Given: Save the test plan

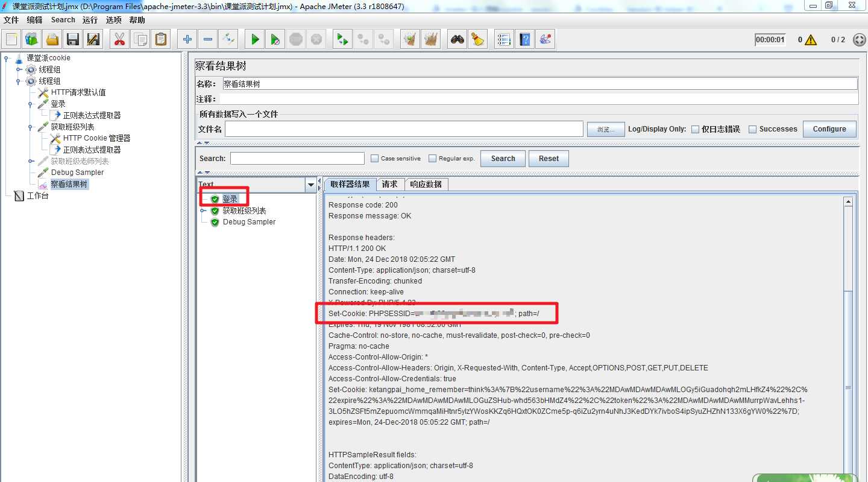Looking at the screenshot, I should pos(73,39).
